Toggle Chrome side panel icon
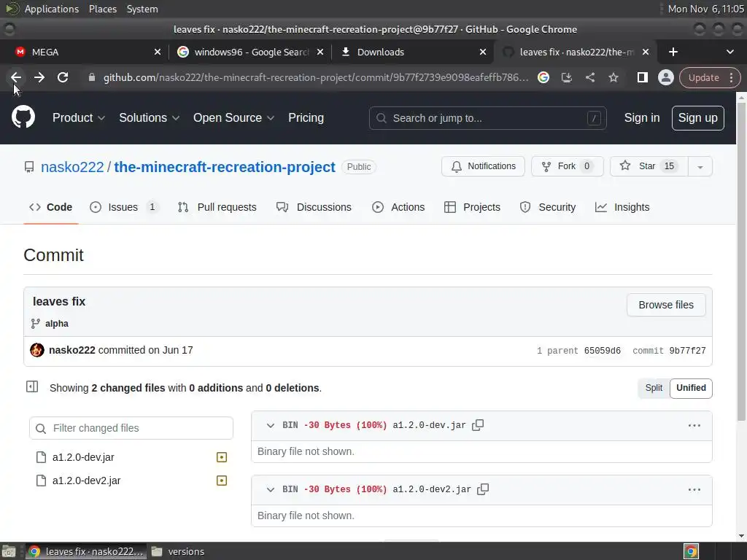 [642, 77]
